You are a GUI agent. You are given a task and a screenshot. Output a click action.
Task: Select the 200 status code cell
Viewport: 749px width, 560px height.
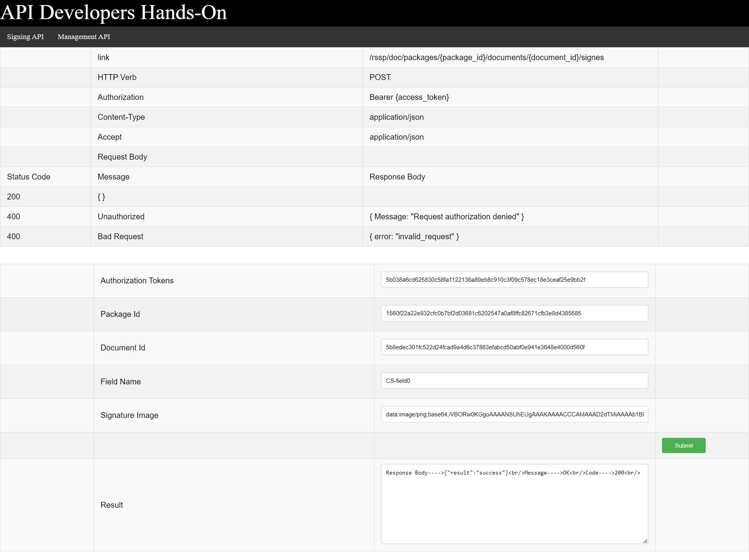point(14,197)
